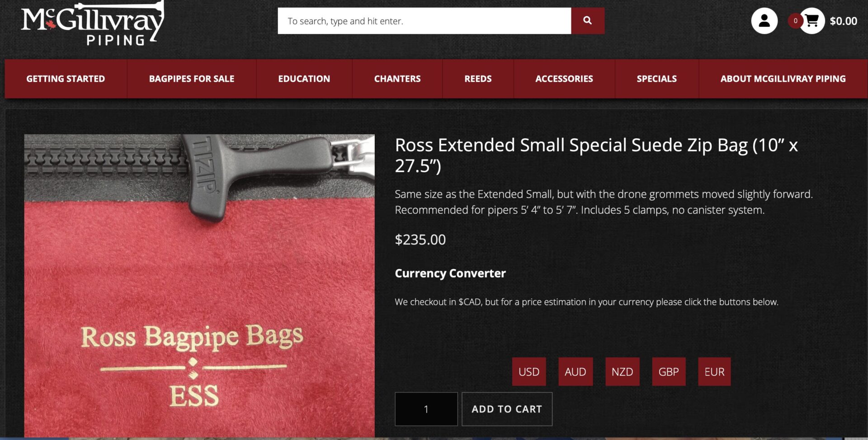The width and height of the screenshot is (868, 440).
Task: Open the user account icon
Action: pos(764,20)
